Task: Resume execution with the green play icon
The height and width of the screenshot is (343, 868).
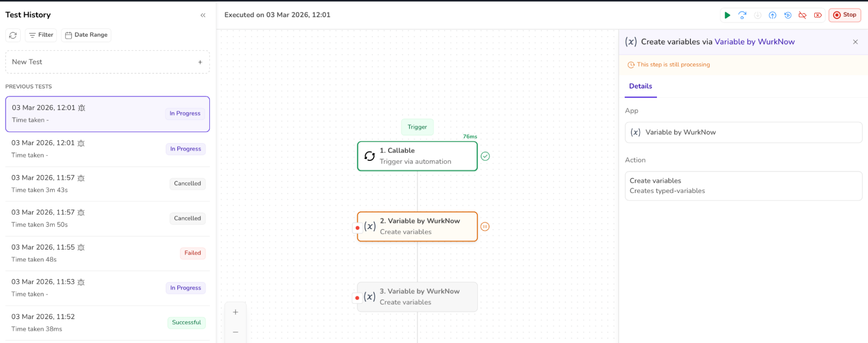Action: (727, 15)
